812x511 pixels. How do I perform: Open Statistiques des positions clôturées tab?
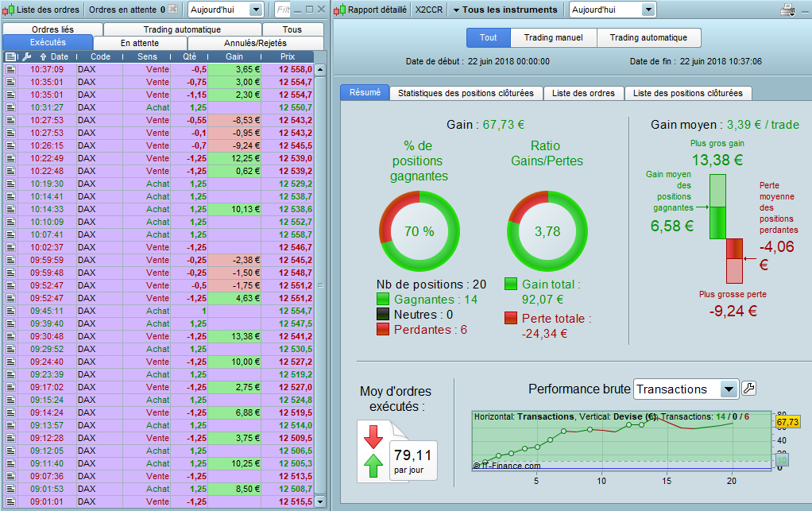point(466,93)
